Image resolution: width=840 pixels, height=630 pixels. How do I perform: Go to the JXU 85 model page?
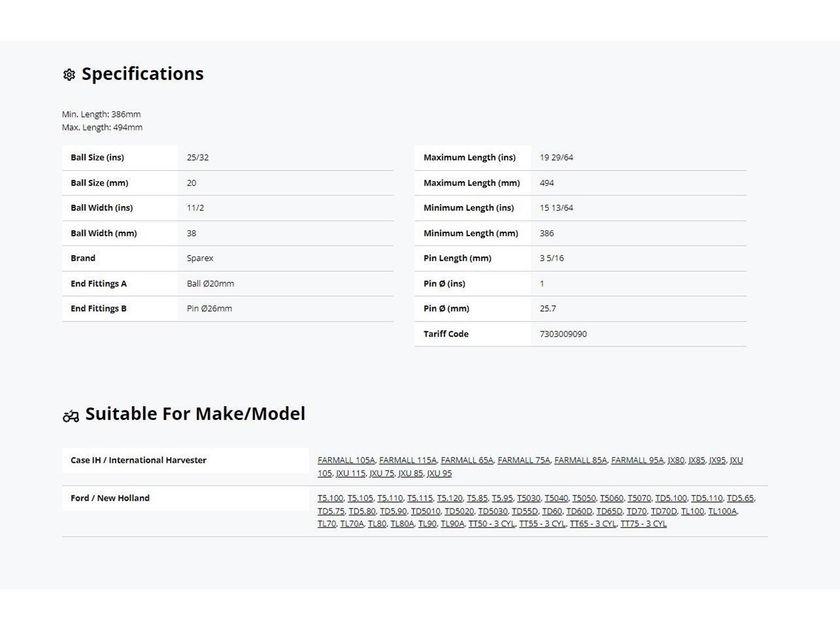click(x=411, y=473)
